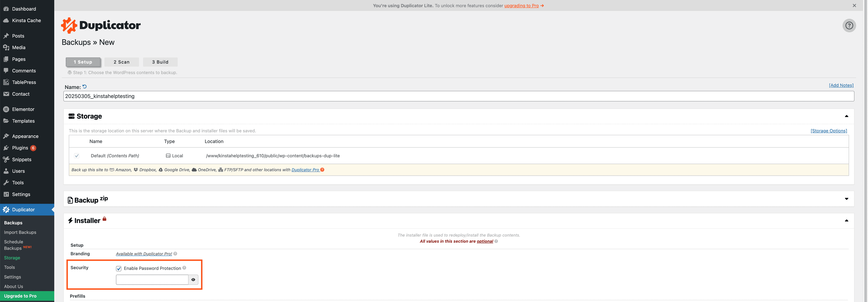
Task: Select the Media library icon
Action: (6, 47)
